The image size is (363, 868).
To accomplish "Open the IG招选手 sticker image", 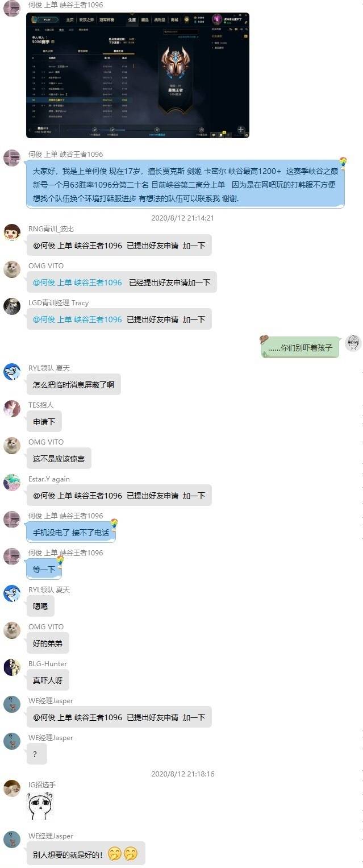I will click(x=41, y=807).
